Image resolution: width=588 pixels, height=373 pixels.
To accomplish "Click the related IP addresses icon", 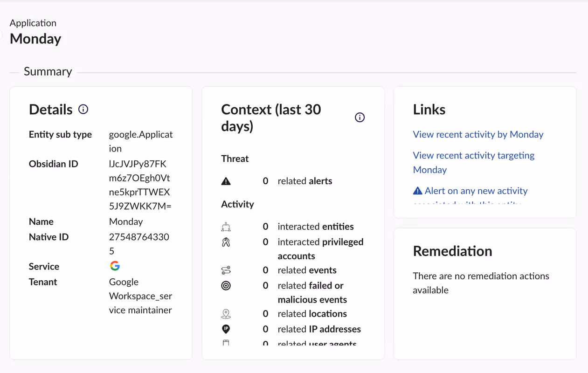I will pyautogui.click(x=226, y=329).
